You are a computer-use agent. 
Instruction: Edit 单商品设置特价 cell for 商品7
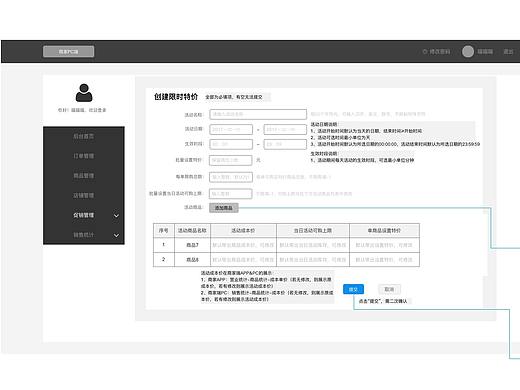384,245
